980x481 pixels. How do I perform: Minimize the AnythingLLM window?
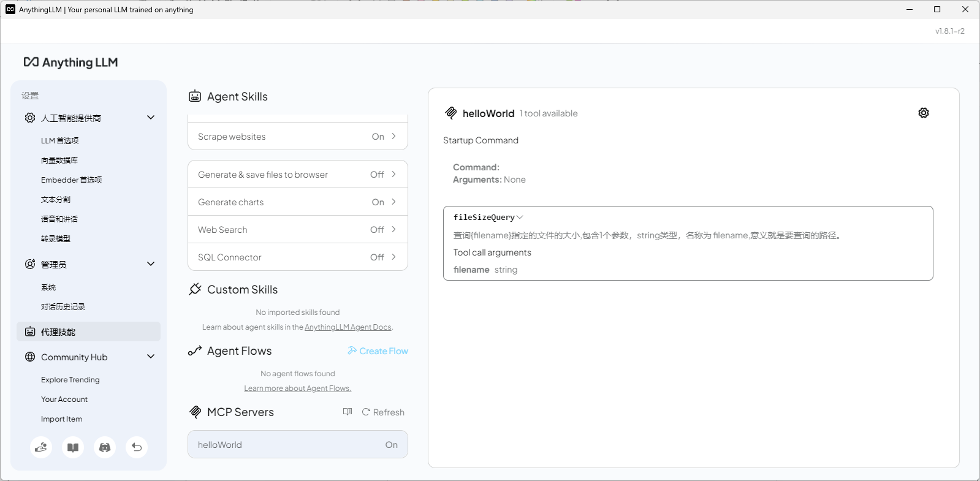point(910,9)
